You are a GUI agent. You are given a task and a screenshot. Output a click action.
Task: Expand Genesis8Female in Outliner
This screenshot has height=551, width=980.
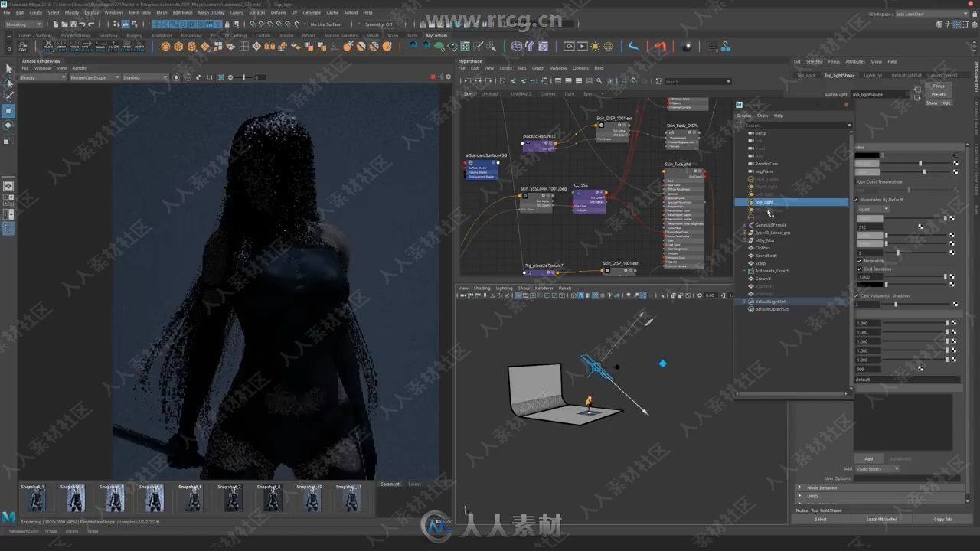[x=744, y=225]
